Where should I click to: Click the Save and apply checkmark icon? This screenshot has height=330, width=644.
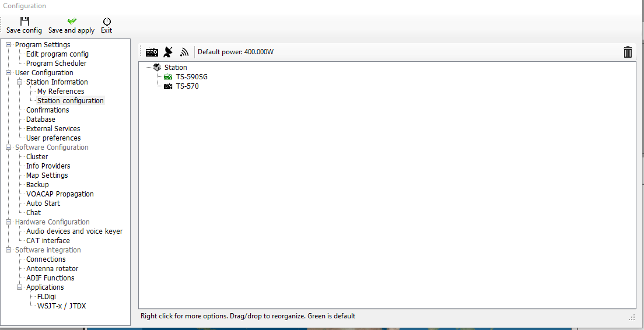point(72,21)
